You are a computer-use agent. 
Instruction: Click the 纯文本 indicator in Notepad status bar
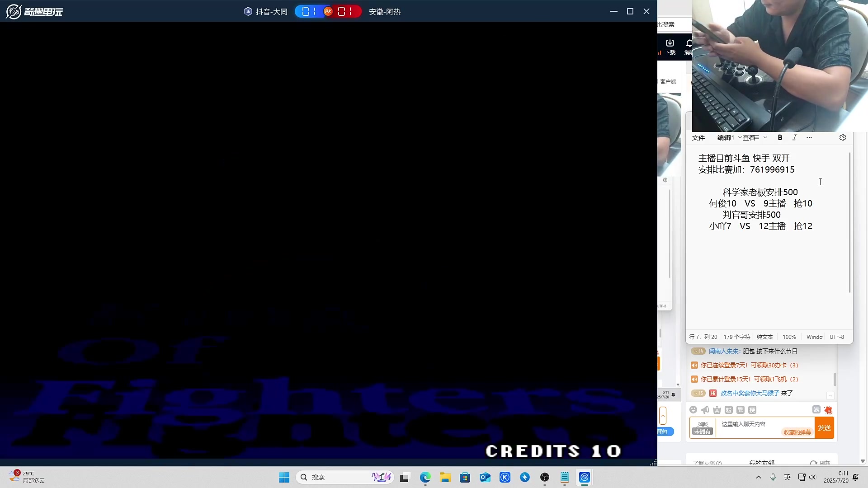click(765, 337)
